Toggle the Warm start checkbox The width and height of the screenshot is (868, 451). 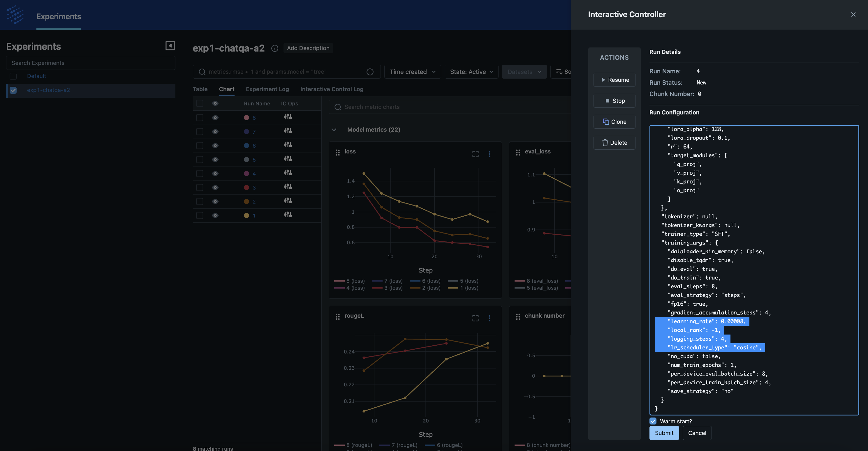(x=653, y=421)
